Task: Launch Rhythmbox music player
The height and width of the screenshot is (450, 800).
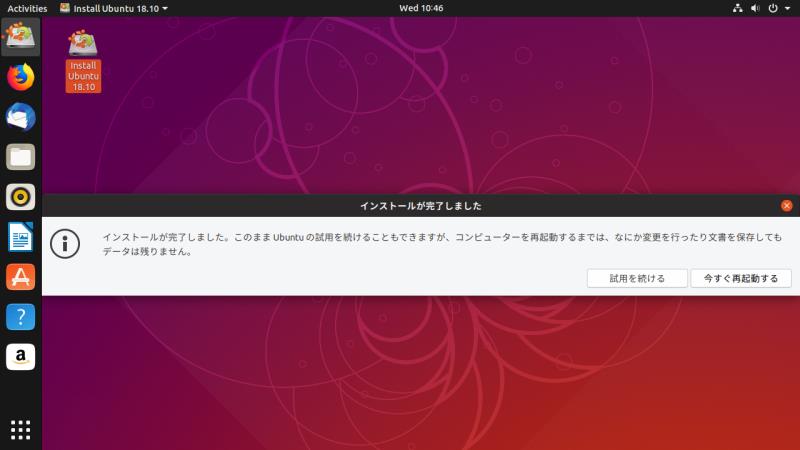Action: [20, 196]
